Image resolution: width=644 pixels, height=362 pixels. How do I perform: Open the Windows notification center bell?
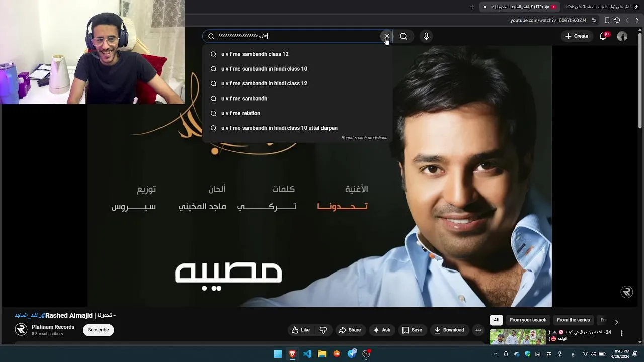pyautogui.click(x=635, y=354)
